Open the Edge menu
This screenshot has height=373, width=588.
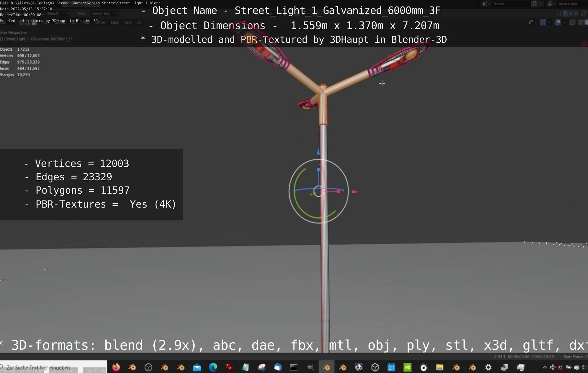(x=115, y=22)
